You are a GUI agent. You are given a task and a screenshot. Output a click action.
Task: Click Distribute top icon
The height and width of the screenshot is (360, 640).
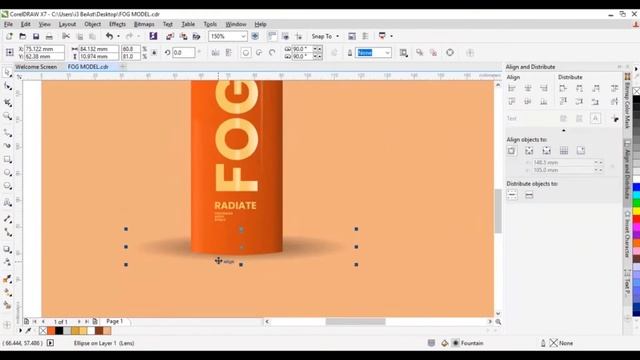[x=563, y=102]
